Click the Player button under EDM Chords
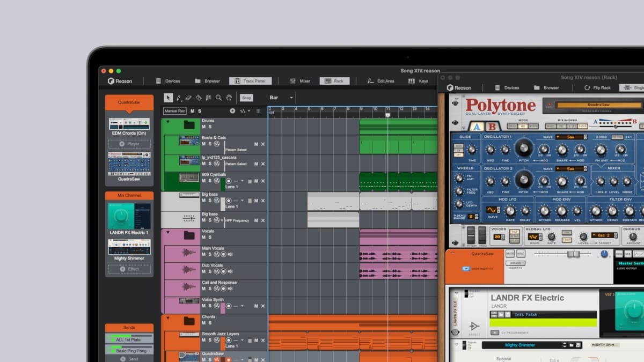The image size is (644, 362). pos(129,144)
